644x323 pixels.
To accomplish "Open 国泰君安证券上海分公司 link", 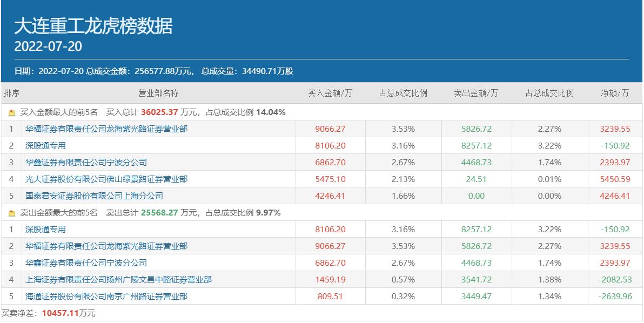I will [x=94, y=196].
